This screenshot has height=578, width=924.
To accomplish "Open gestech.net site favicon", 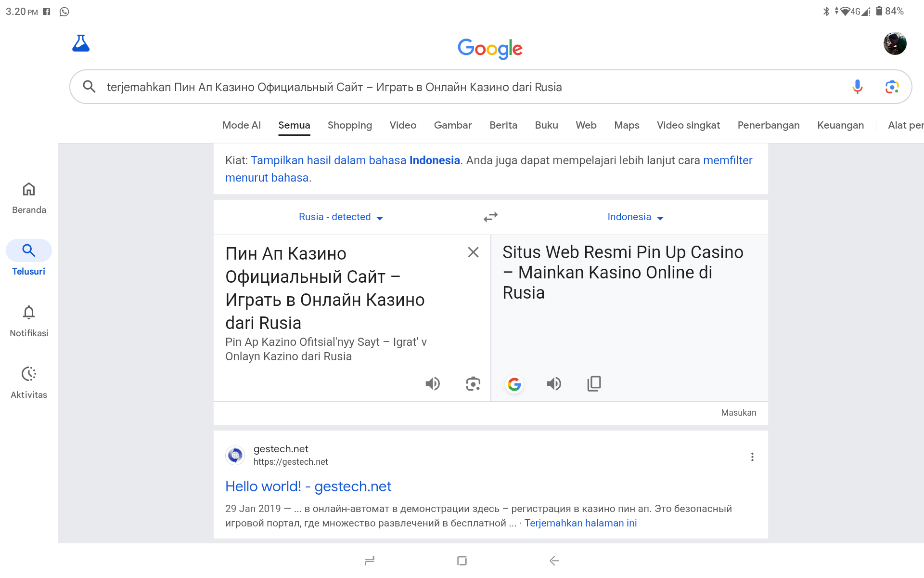I will pyautogui.click(x=235, y=455).
